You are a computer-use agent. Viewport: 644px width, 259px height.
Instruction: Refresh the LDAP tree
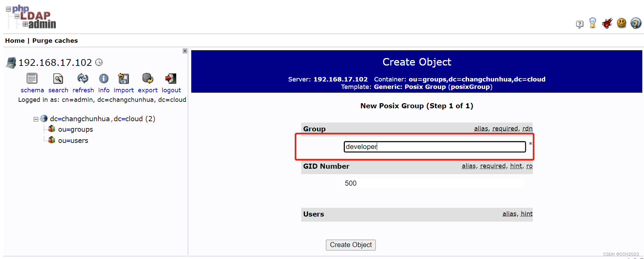(x=83, y=79)
